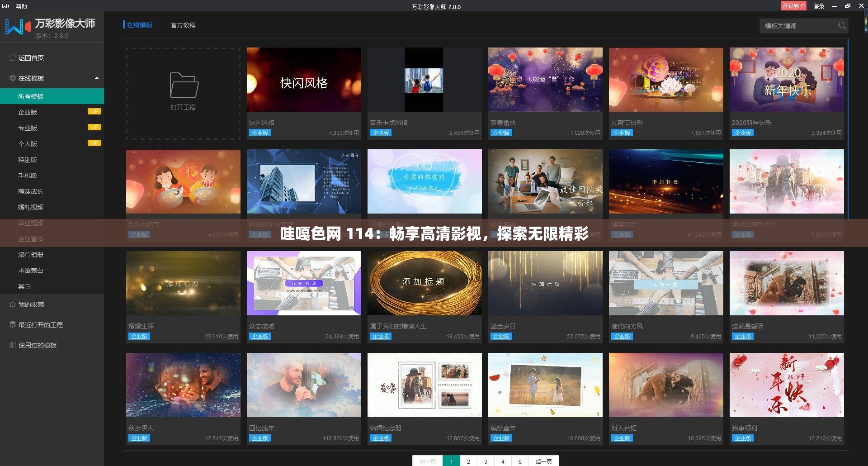Open the 简约商务风 template thumbnail
868x466 pixels.
[x=666, y=283]
